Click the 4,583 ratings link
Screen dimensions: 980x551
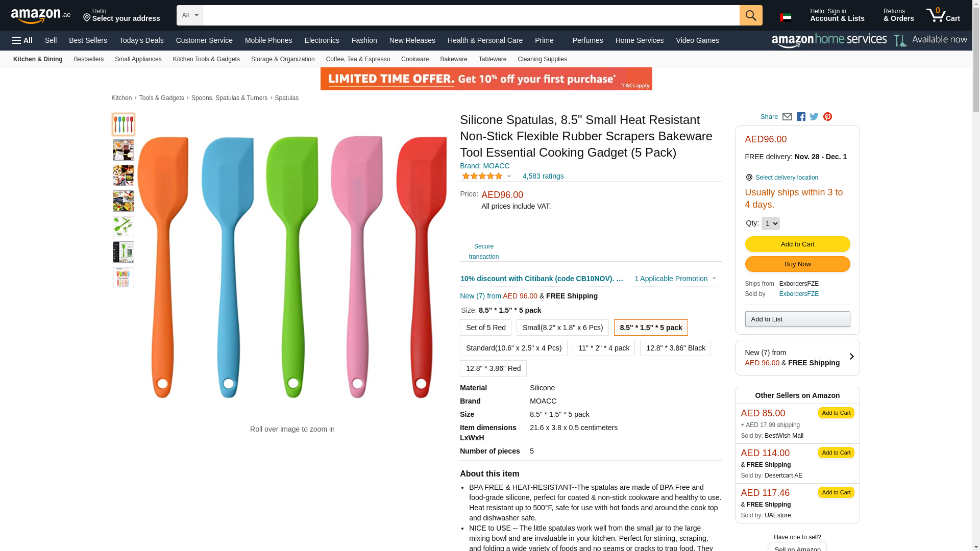click(543, 176)
